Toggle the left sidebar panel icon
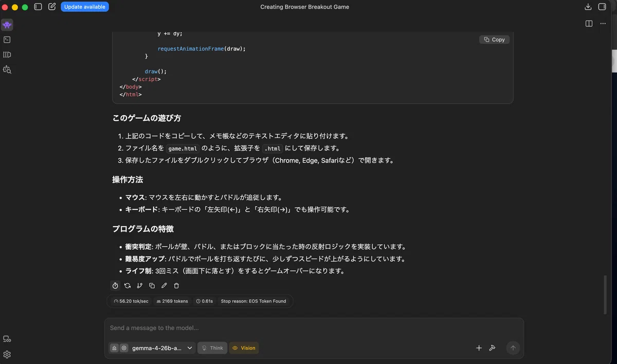The height and width of the screenshot is (364, 617). click(38, 7)
